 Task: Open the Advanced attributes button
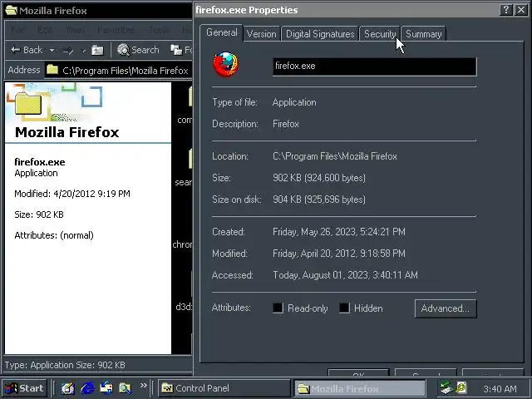click(446, 308)
